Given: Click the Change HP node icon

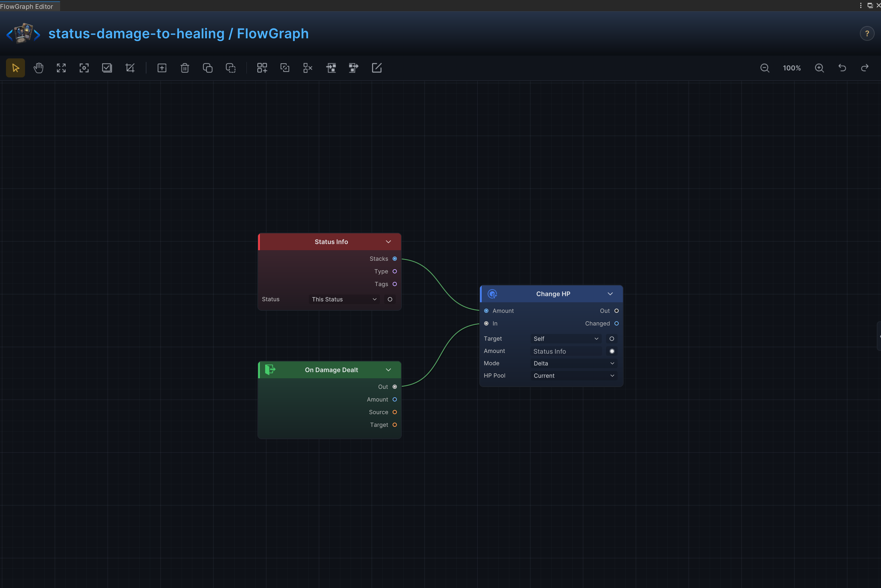Looking at the screenshot, I should pyautogui.click(x=492, y=294).
